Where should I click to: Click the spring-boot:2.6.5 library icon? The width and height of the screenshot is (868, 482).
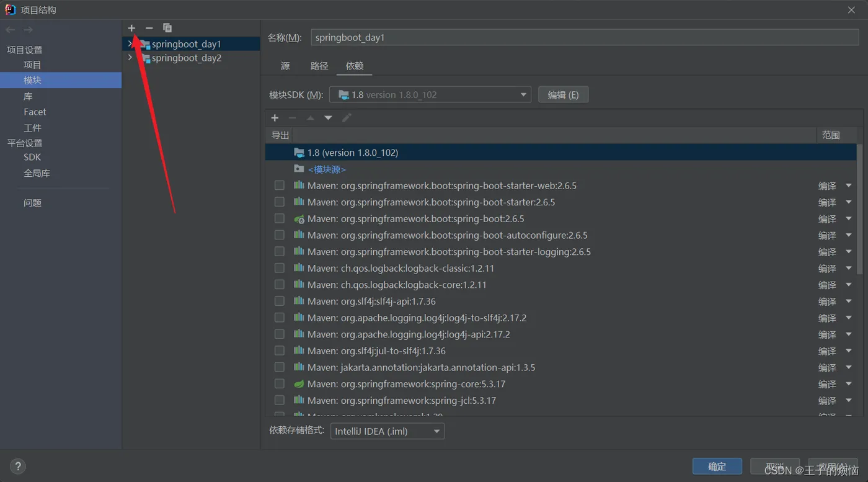(299, 219)
